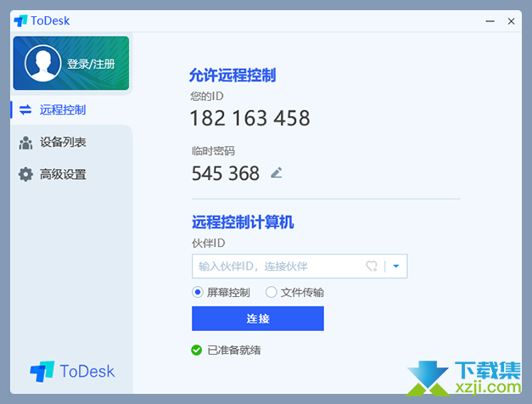Viewport: 532px width, 404px height.
Task: Click the 伙伴ID input field
Action: [x=300, y=267]
